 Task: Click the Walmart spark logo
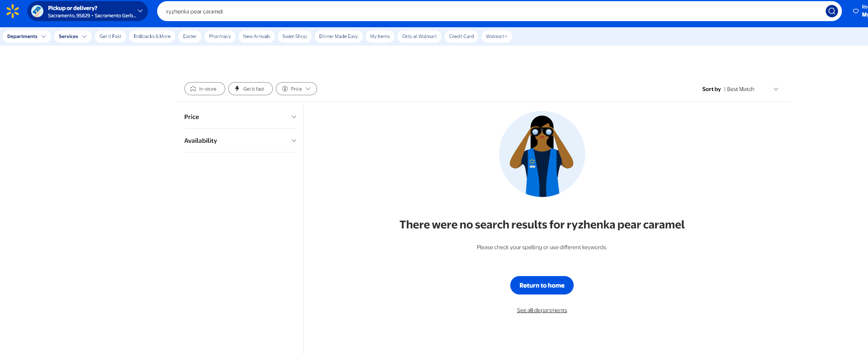click(13, 11)
